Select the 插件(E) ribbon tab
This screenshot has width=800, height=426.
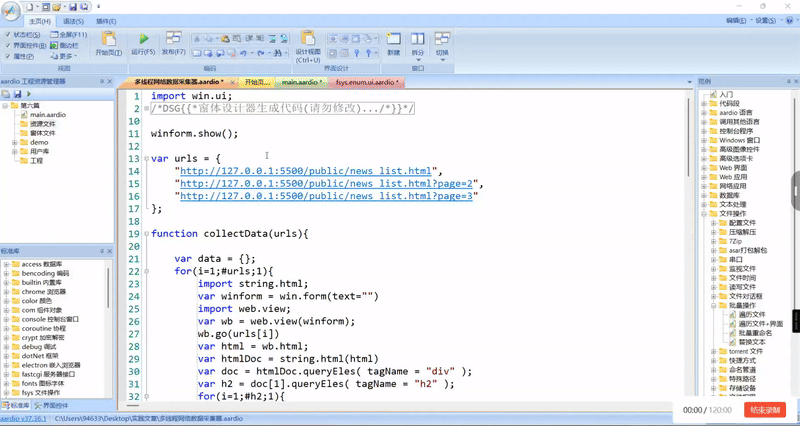coord(106,21)
